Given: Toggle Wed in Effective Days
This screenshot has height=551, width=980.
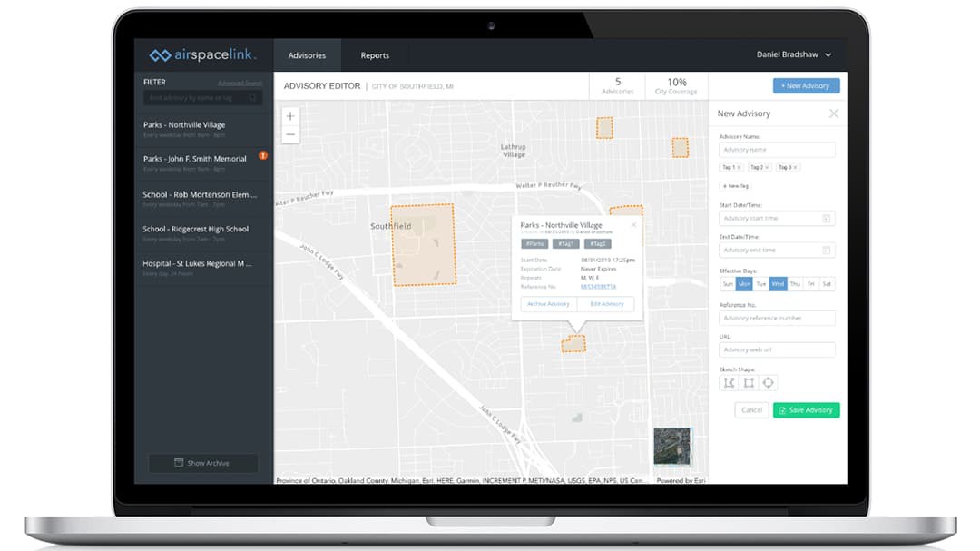Looking at the screenshot, I should pyautogui.click(x=778, y=284).
